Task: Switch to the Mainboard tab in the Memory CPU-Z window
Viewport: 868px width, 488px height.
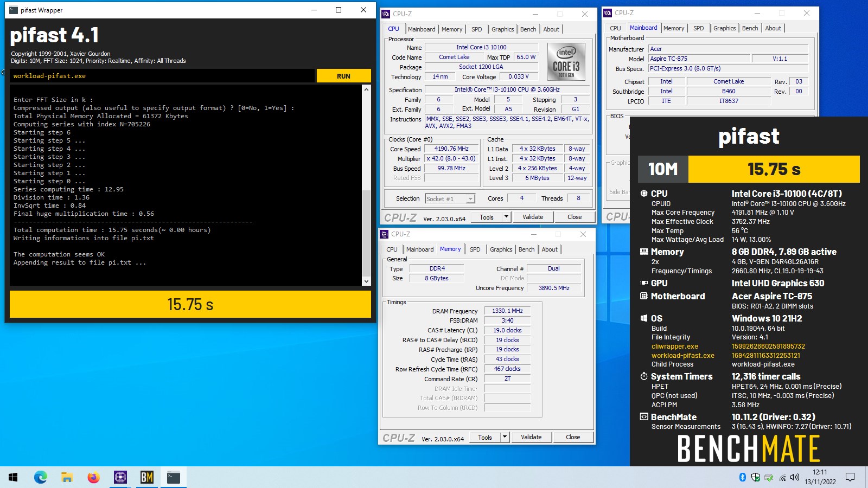Action: [420, 249]
